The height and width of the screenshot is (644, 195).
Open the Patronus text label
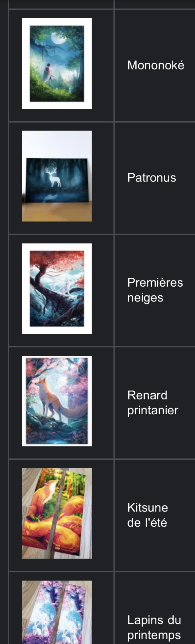[x=152, y=178]
